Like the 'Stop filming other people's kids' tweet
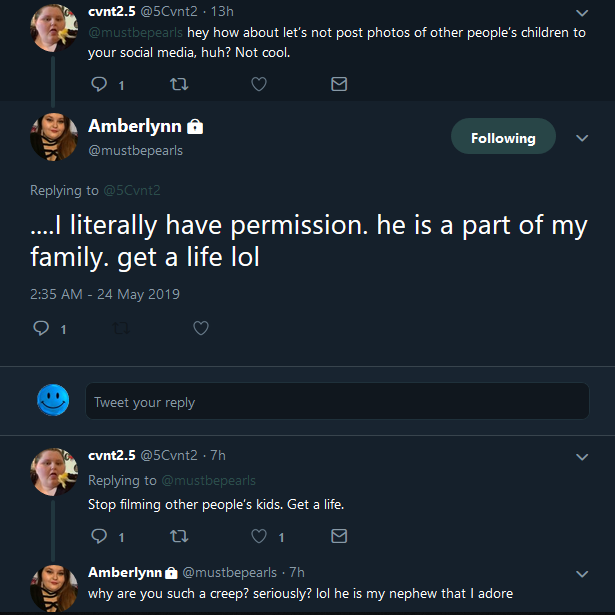The height and width of the screenshot is (615, 615). coord(259,536)
